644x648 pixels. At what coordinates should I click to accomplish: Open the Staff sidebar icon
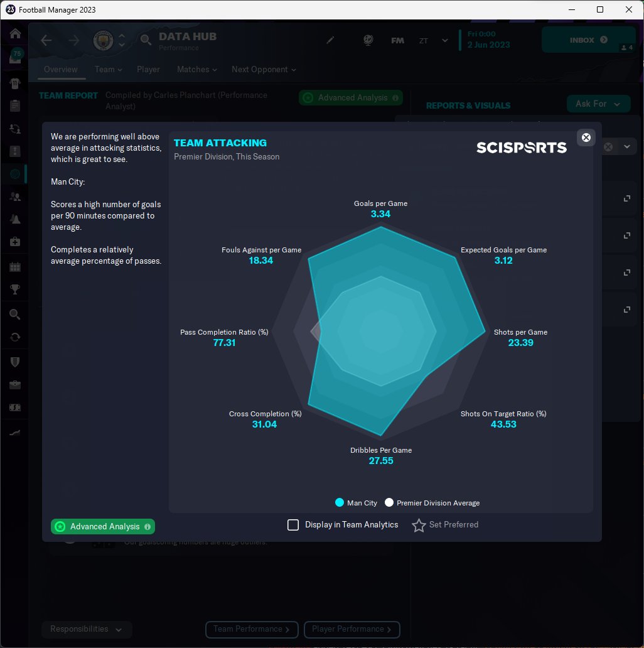15,197
